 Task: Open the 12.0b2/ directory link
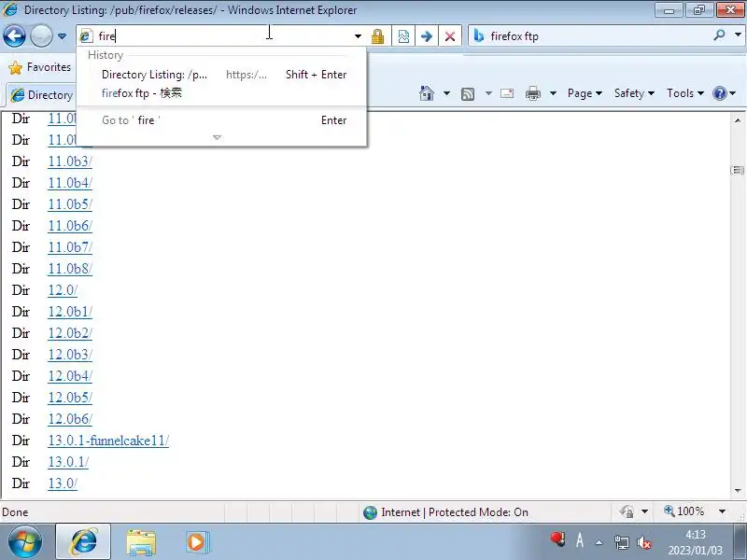(70, 333)
